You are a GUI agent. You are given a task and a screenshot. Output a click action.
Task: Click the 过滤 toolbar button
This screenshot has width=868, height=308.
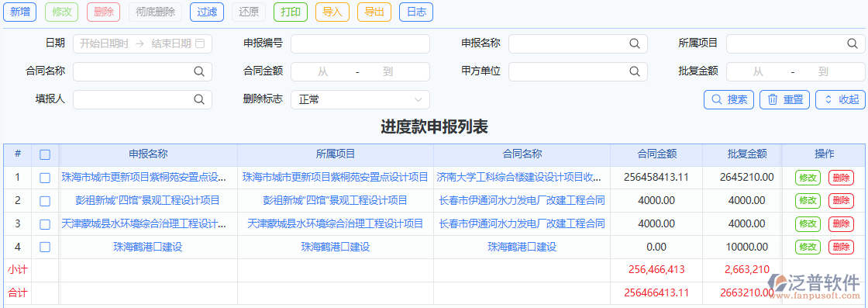click(x=207, y=12)
